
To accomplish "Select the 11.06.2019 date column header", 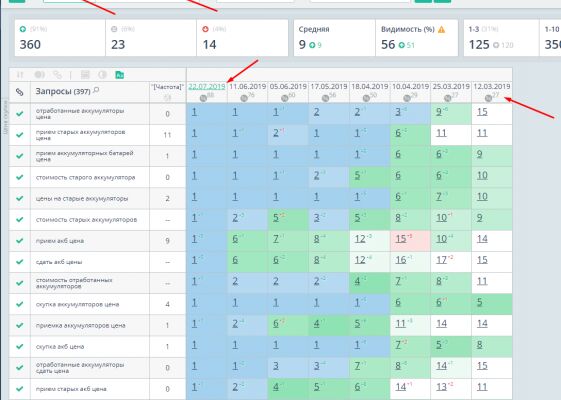I will [x=248, y=87].
